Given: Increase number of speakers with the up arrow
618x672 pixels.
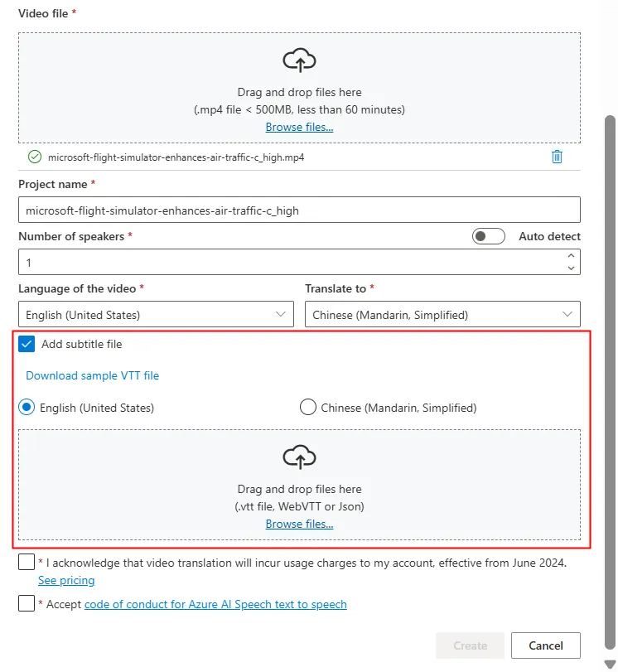Looking at the screenshot, I should pyautogui.click(x=571, y=255).
